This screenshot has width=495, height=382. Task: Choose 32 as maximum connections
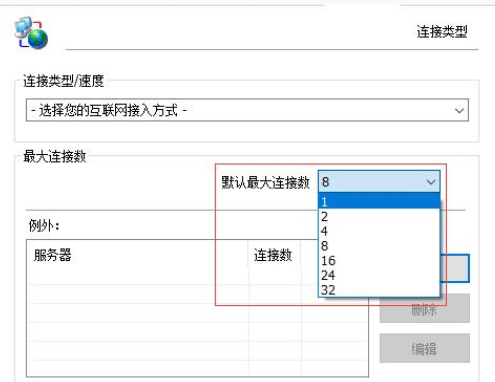point(379,290)
